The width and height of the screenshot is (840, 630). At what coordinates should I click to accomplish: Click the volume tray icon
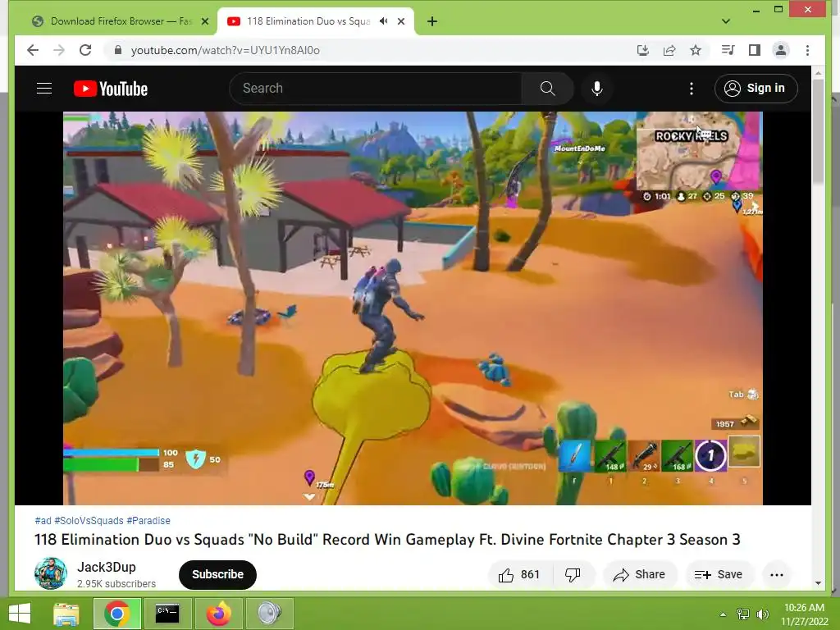pyautogui.click(x=762, y=614)
